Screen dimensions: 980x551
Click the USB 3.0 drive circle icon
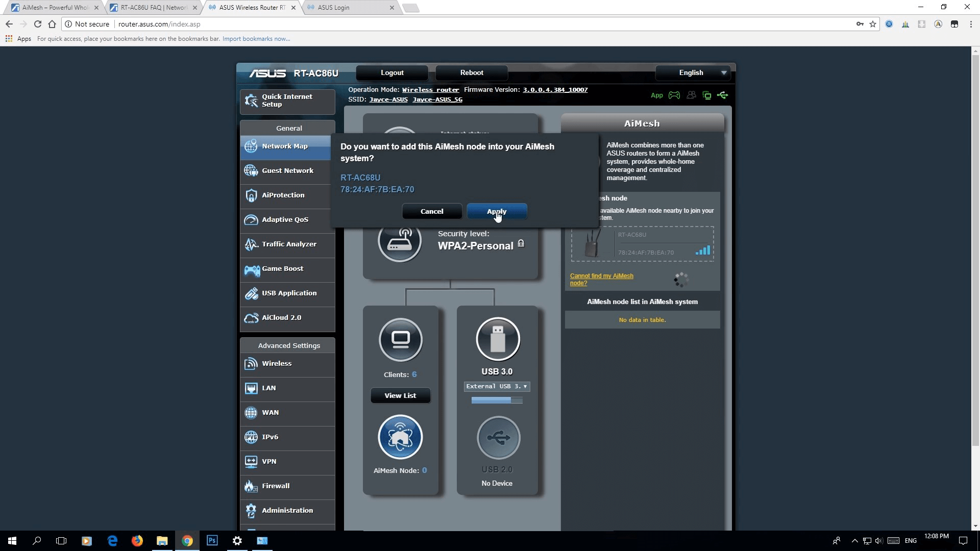(498, 339)
